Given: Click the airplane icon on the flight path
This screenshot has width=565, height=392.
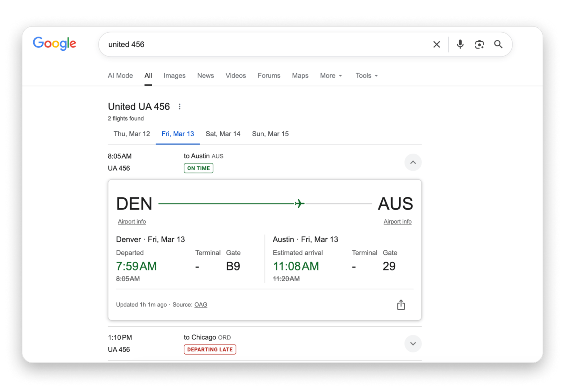Looking at the screenshot, I should coord(298,204).
